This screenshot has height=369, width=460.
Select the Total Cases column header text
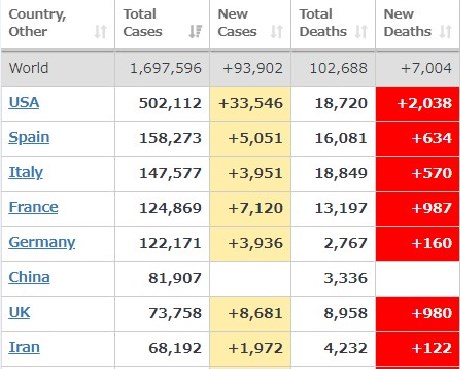tap(143, 23)
